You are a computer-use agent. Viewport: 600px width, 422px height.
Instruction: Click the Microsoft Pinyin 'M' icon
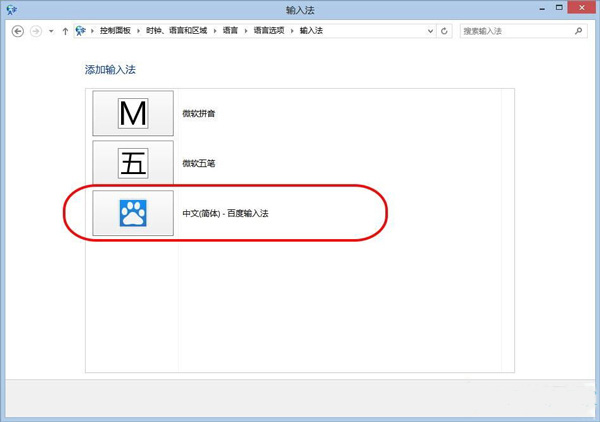pyautogui.click(x=133, y=113)
